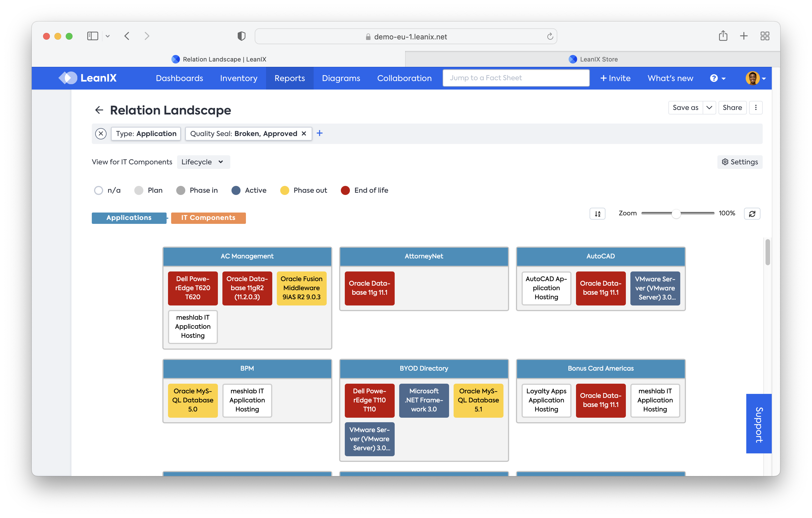Open the Diagrams navigation tab
Viewport: 812px width, 518px height.
point(341,78)
